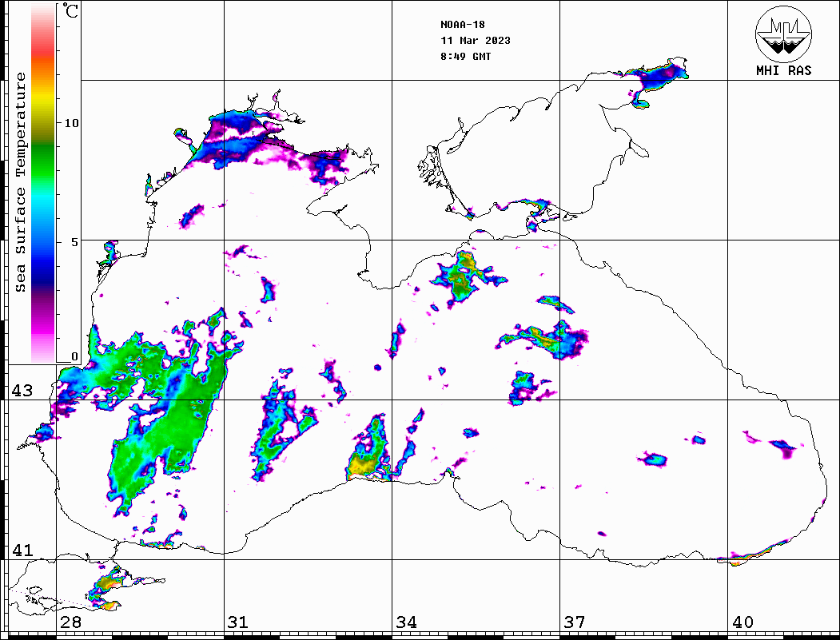Click the MHI RAS circular logo
The height and width of the screenshot is (640, 840).
[784, 34]
